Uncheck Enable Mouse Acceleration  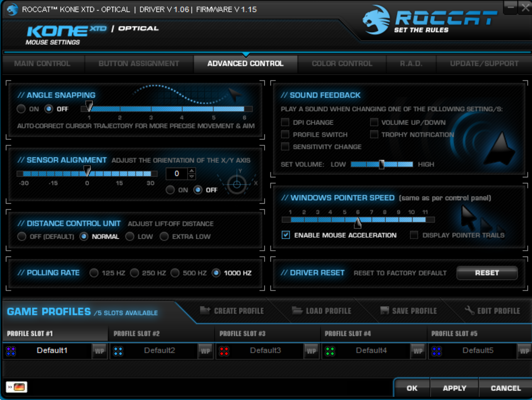pyautogui.click(x=286, y=235)
